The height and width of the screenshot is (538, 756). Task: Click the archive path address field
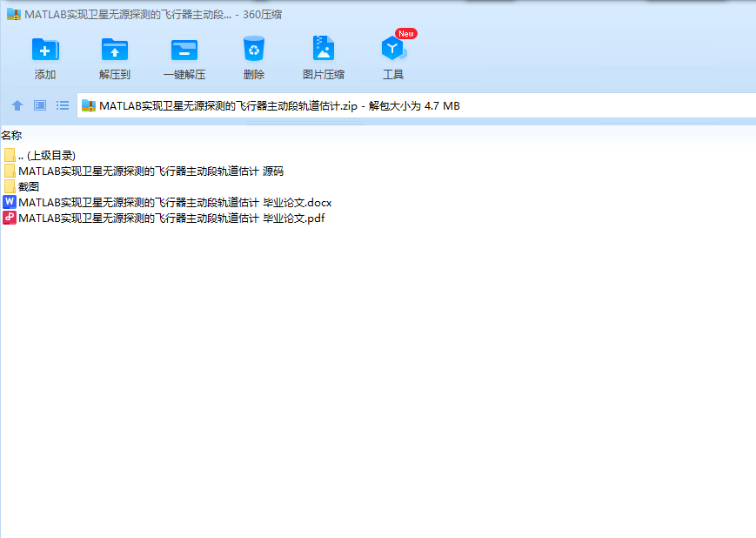416,105
